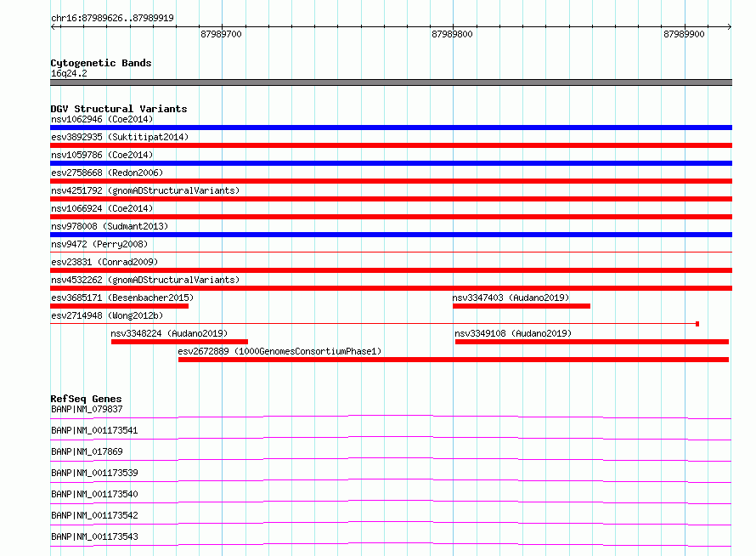Click the red bar under esv2672889
This screenshot has height=556, width=756.
(454, 360)
